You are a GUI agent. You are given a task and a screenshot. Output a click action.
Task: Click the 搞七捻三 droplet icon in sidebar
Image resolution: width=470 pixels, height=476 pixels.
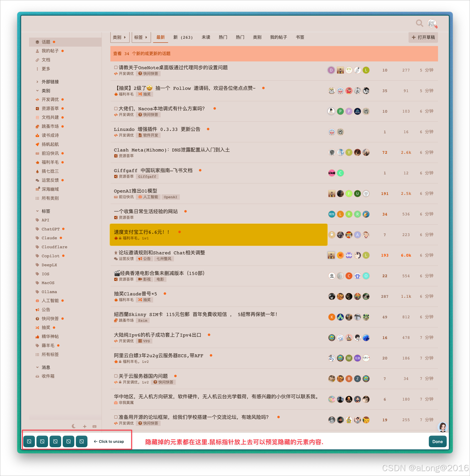pos(37,171)
